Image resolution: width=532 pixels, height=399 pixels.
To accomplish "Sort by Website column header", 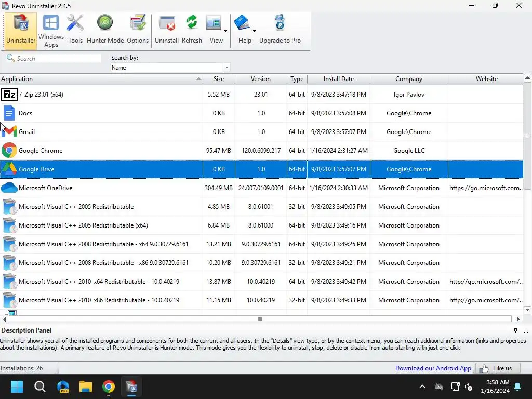I will pos(486,79).
